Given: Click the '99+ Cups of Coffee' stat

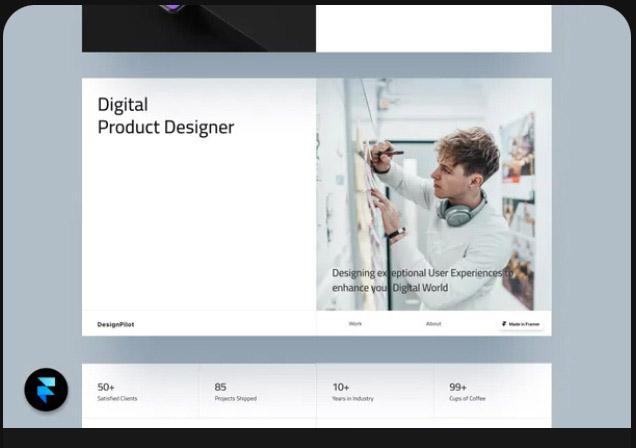Looking at the screenshot, I should [x=467, y=392].
